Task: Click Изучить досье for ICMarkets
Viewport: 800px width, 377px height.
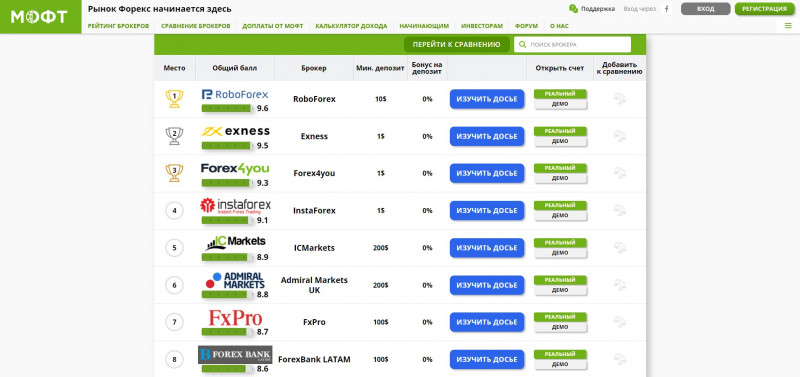Action: point(487,248)
